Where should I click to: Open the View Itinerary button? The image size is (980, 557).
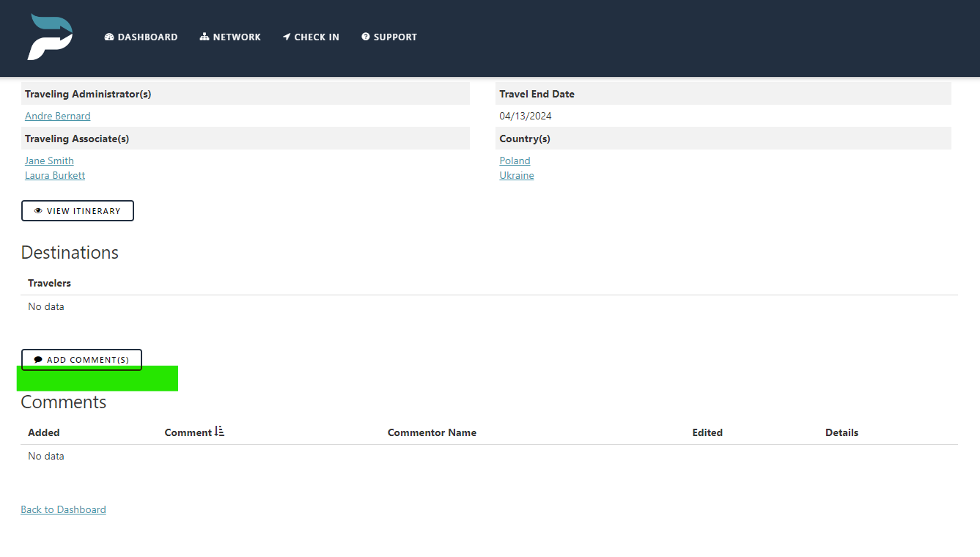[x=78, y=210]
